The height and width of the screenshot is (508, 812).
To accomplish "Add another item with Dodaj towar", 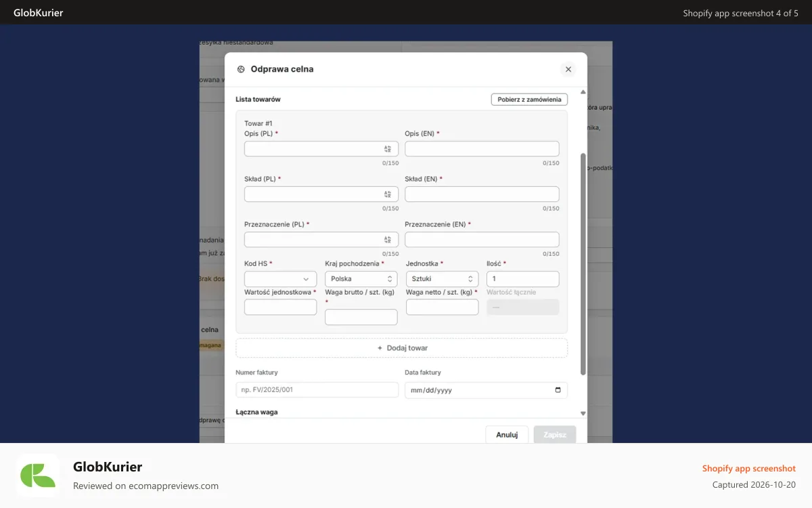I will click(x=402, y=348).
